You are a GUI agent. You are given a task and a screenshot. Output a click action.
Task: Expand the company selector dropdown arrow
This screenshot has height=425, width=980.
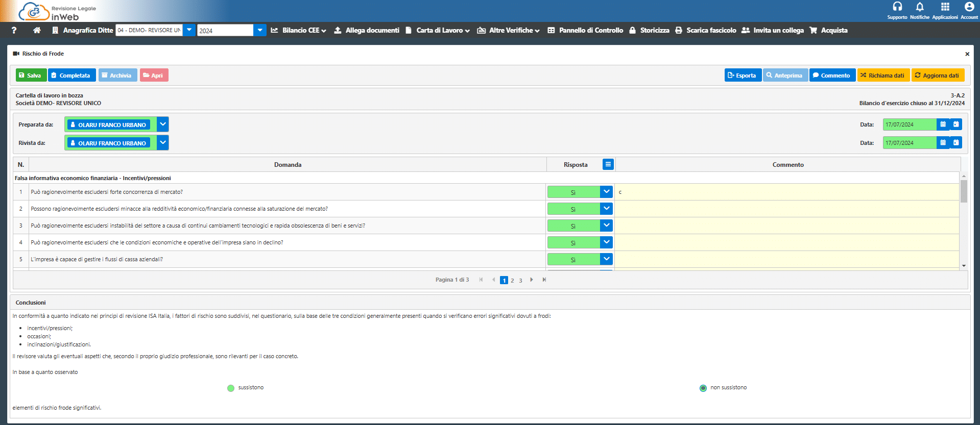[x=189, y=30]
